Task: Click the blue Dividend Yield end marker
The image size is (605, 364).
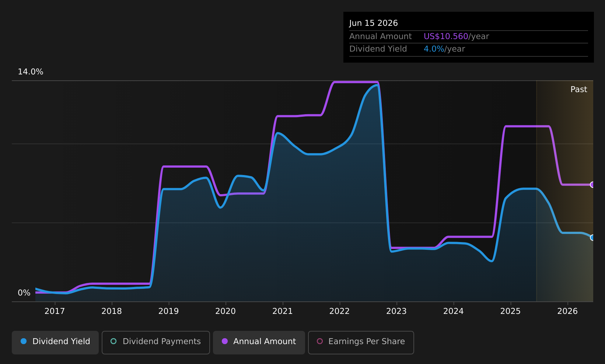Action: [x=592, y=238]
